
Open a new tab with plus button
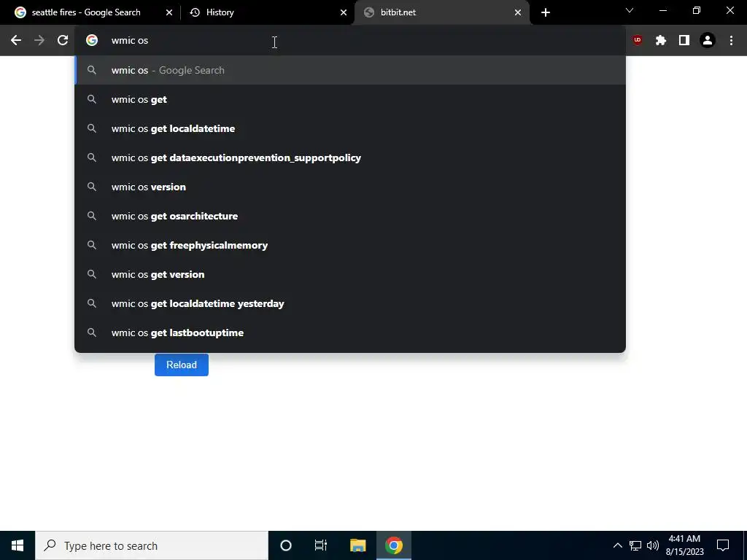(546, 12)
